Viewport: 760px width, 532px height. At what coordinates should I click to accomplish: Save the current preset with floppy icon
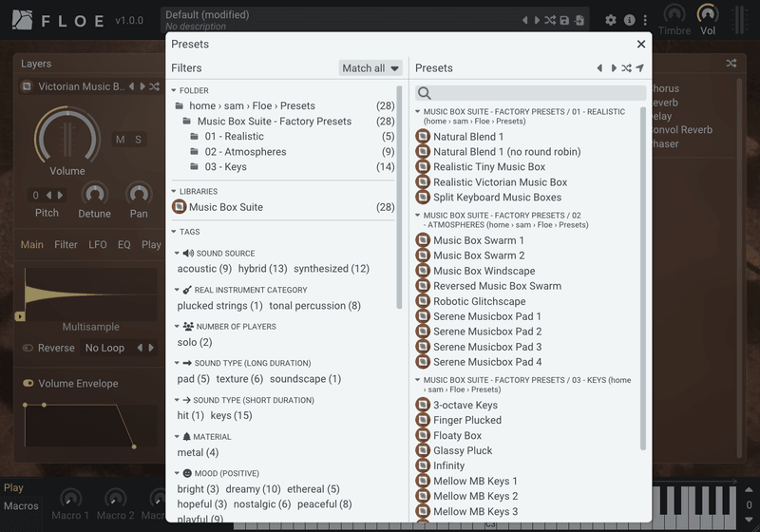pyautogui.click(x=564, y=20)
